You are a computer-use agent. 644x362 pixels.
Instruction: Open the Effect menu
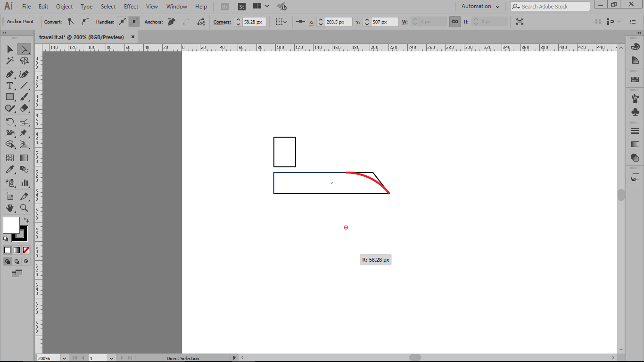pos(131,6)
